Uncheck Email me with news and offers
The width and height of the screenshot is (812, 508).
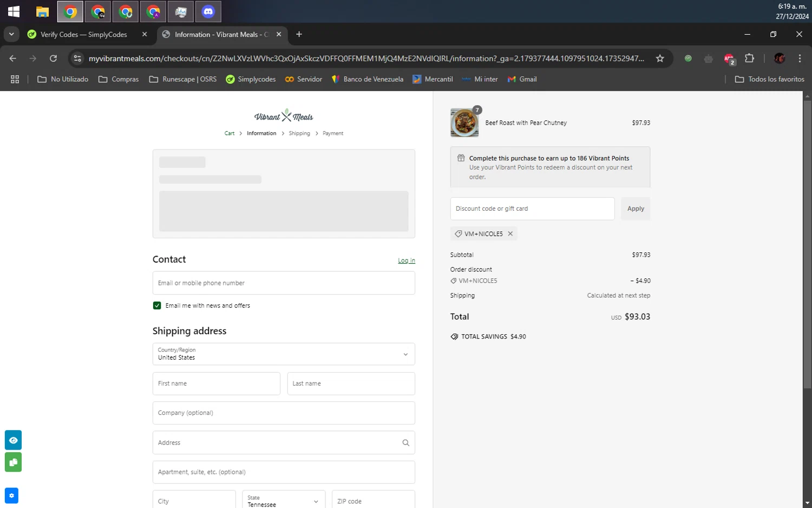[157, 305]
